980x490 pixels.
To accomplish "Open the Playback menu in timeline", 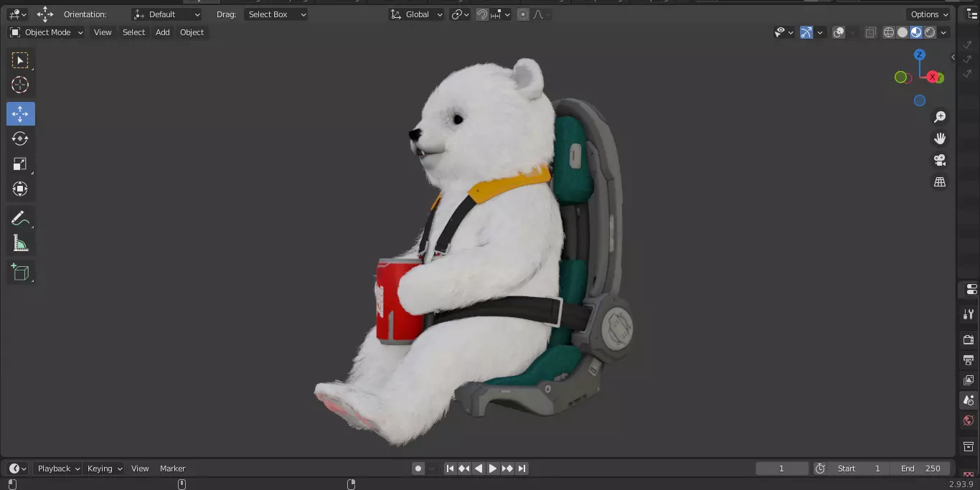I will (x=59, y=468).
